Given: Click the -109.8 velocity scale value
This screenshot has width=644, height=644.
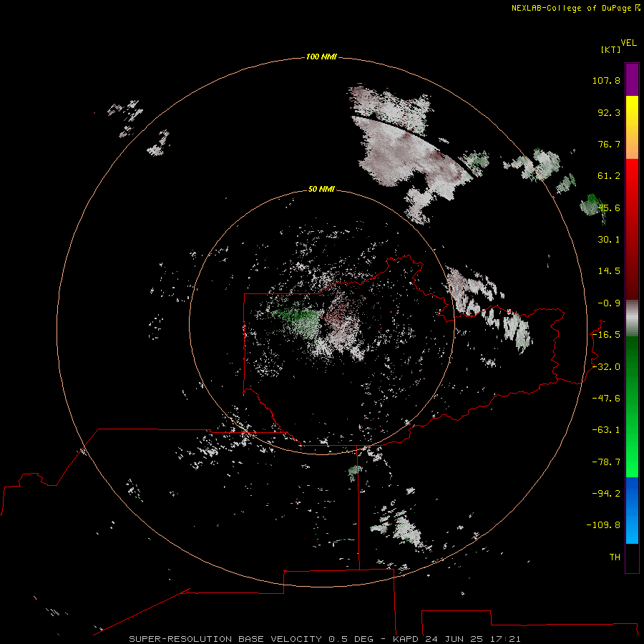Looking at the screenshot, I should pos(603,525).
